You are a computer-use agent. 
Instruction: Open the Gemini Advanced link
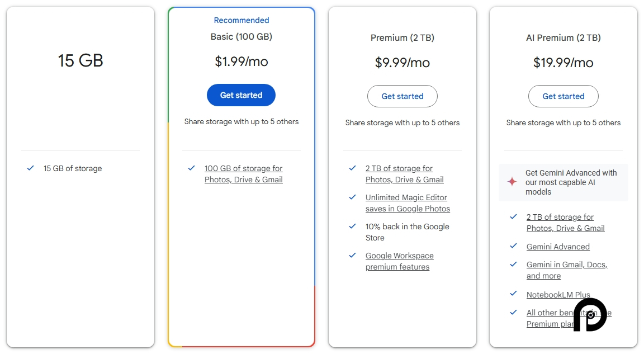[558, 246]
